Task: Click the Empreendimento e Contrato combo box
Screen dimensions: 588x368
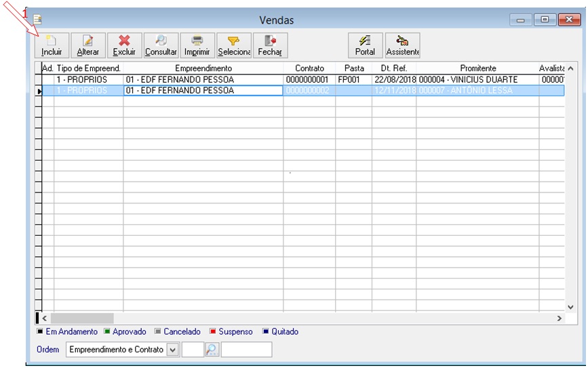Action: pyautogui.click(x=123, y=350)
